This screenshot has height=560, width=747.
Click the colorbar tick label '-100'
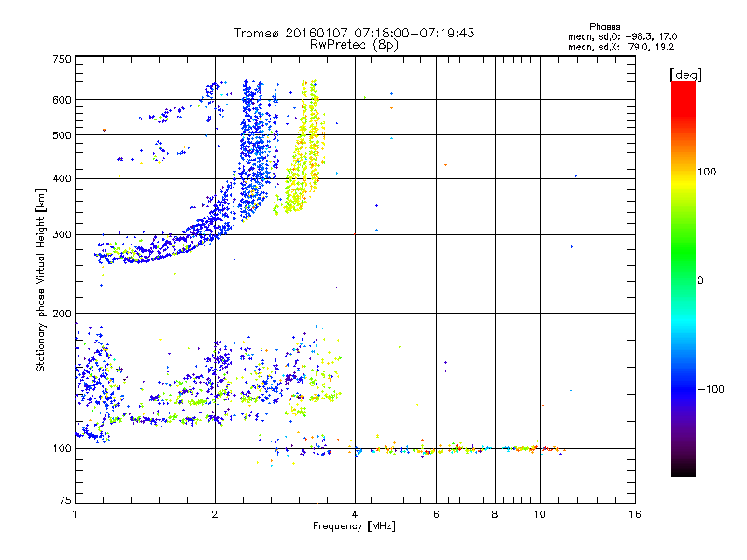(x=711, y=389)
